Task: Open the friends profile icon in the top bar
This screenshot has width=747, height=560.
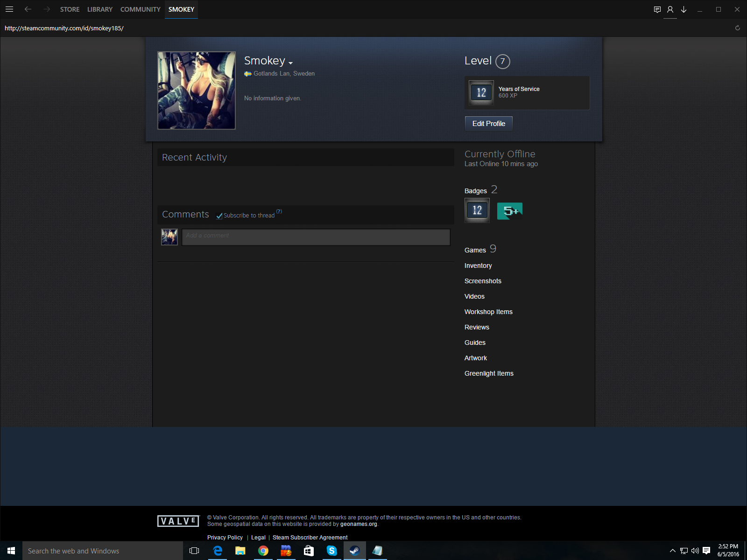Action: (670, 9)
